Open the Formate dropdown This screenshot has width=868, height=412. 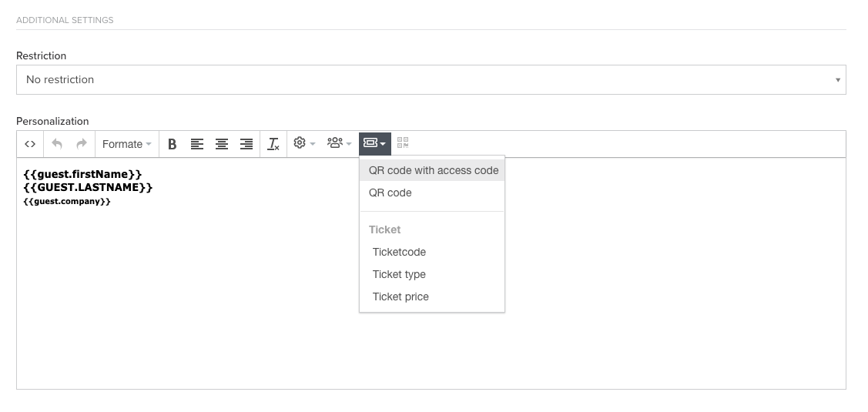tap(126, 144)
